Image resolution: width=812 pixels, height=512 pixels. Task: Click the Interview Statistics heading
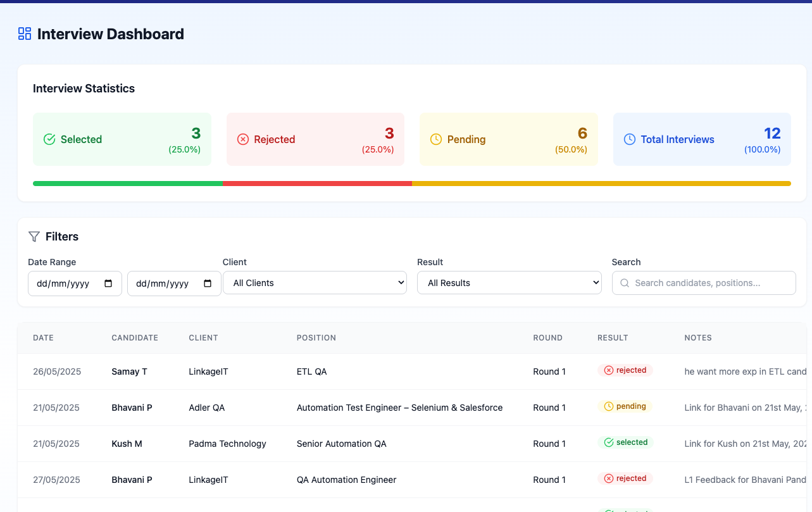tap(84, 88)
